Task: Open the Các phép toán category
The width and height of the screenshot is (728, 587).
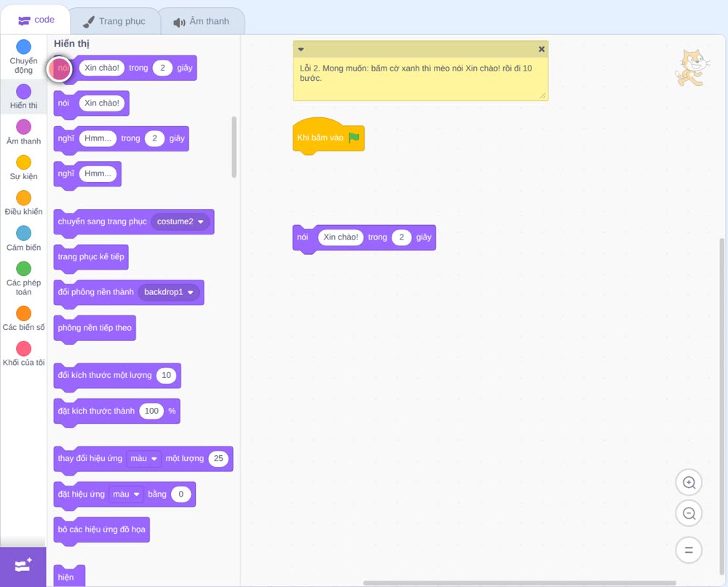Action: coord(24,278)
